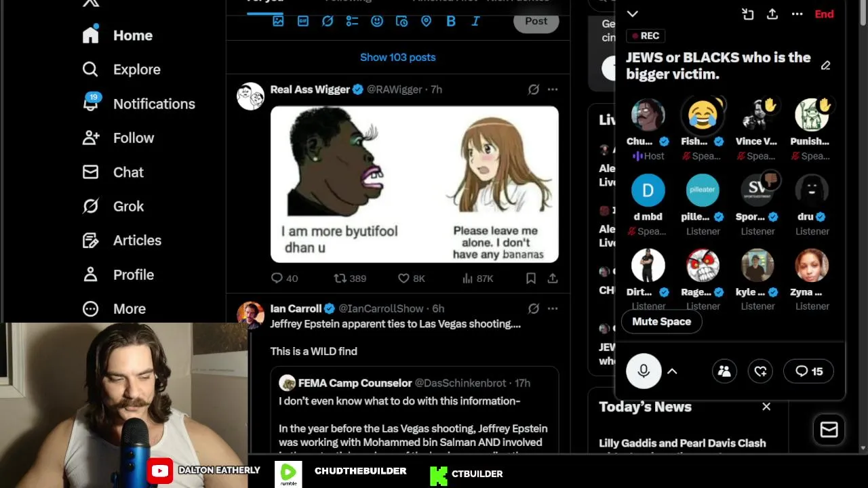Open Articles from the sidebar
Image resolution: width=868 pixels, height=488 pixels.
122,240
